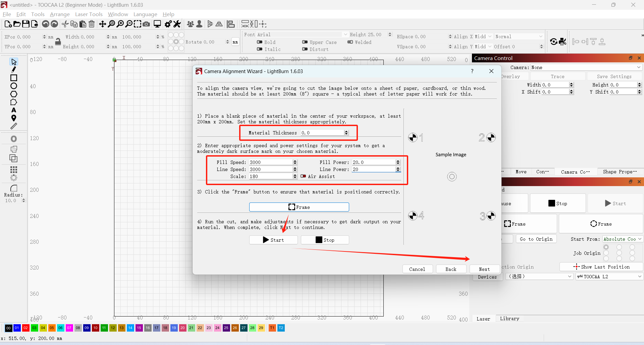Viewport: 644px width, 345px height.
Task: Click Start button in the alignment wizard
Action: point(273,240)
